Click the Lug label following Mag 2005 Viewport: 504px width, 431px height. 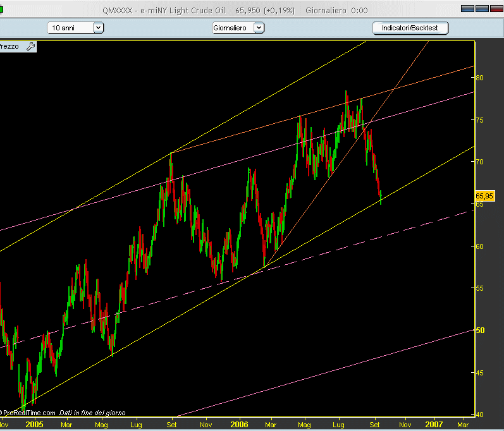pos(136,425)
